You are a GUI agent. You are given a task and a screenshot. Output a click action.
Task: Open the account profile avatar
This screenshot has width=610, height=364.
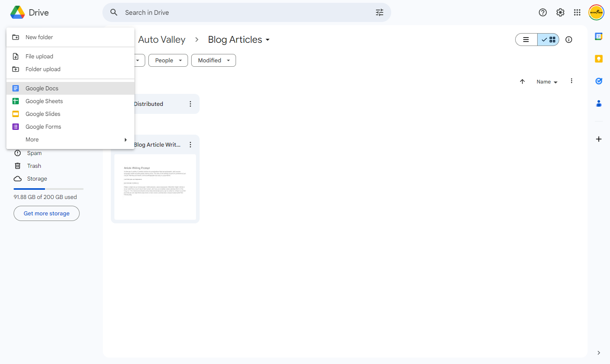tap(596, 12)
